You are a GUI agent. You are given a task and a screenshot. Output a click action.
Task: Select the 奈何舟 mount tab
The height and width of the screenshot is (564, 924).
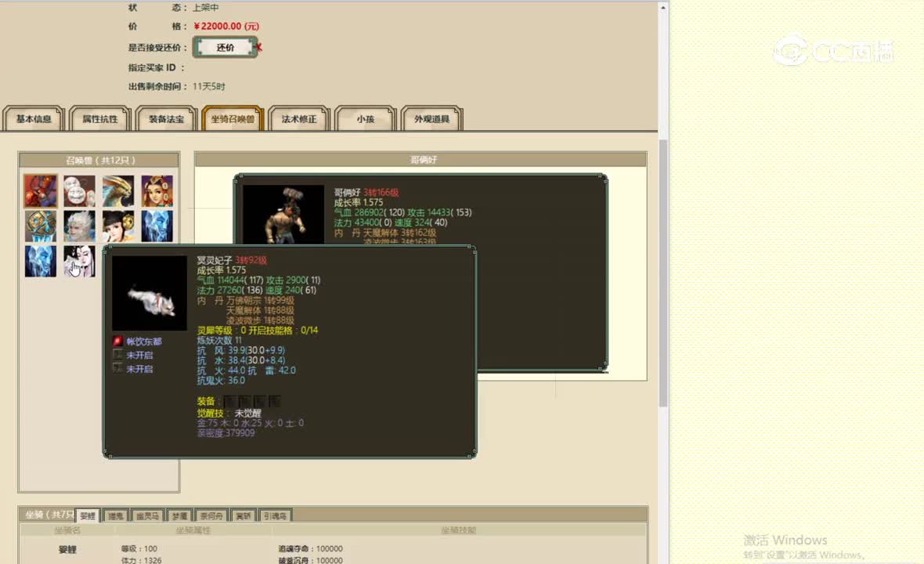[x=211, y=515]
